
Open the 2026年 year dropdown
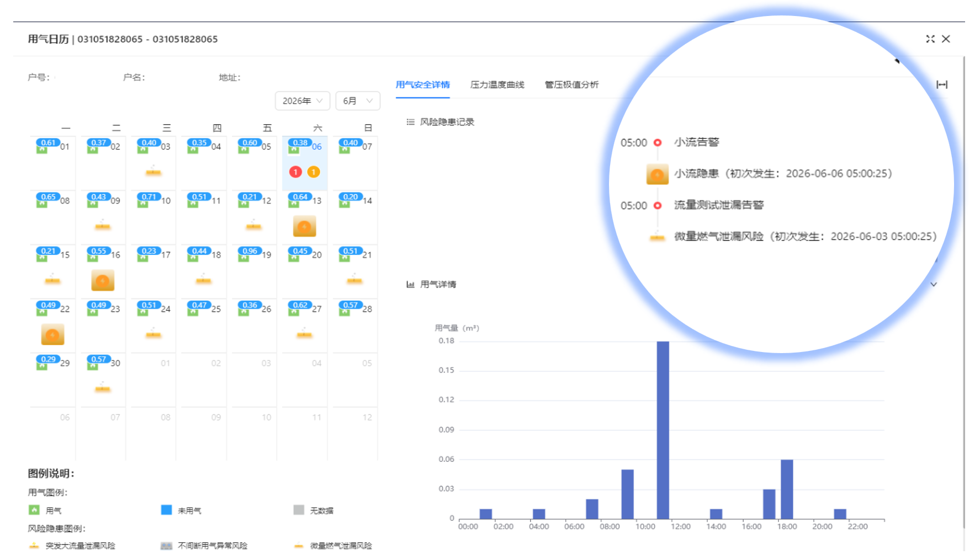tap(302, 101)
